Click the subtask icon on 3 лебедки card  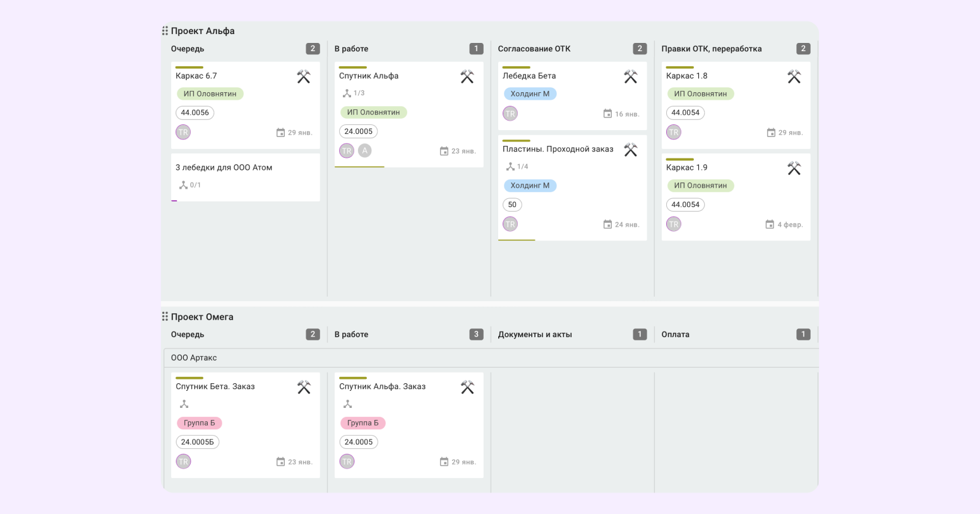point(183,185)
